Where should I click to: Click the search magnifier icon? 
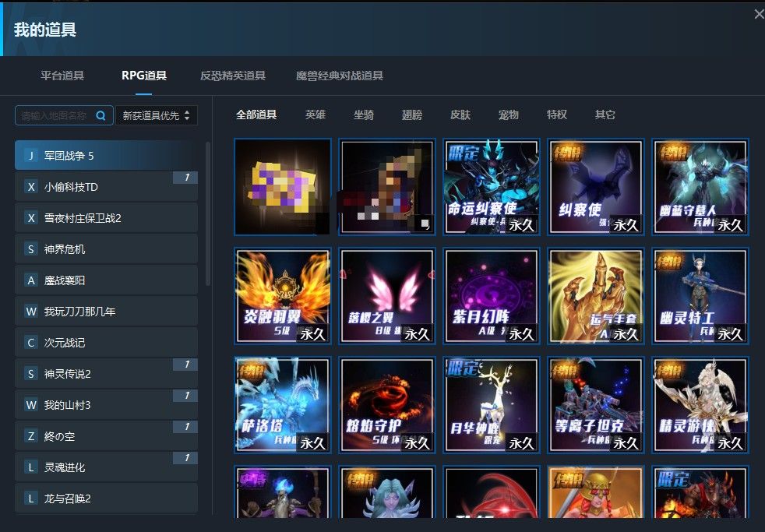(x=101, y=115)
